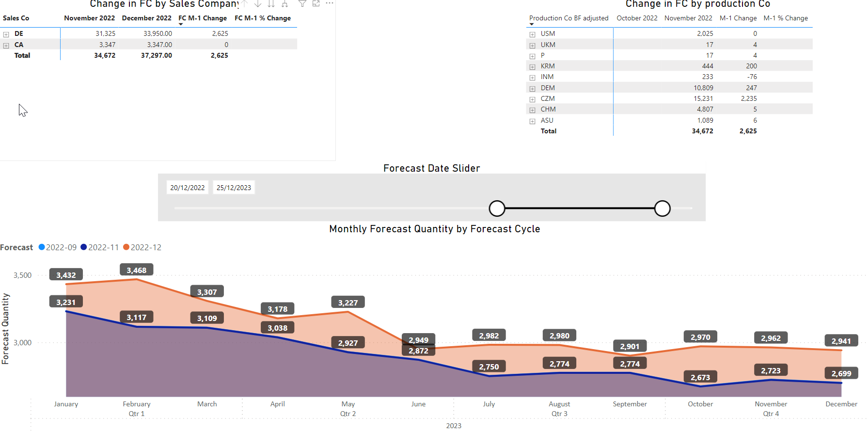Click the greyed drill up arrow icon
Image resolution: width=868 pixels, height=433 pixels.
coord(244,3)
